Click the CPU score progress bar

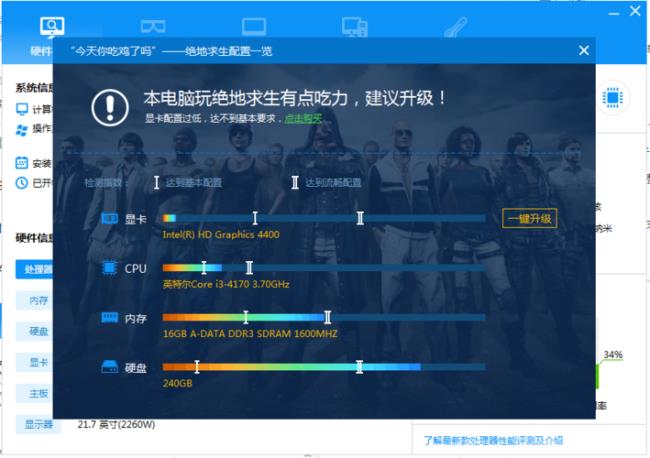coord(324,268)
